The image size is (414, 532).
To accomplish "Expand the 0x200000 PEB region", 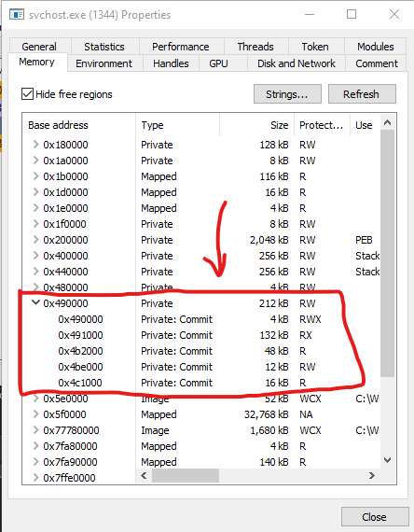I will tap(35, 240).
